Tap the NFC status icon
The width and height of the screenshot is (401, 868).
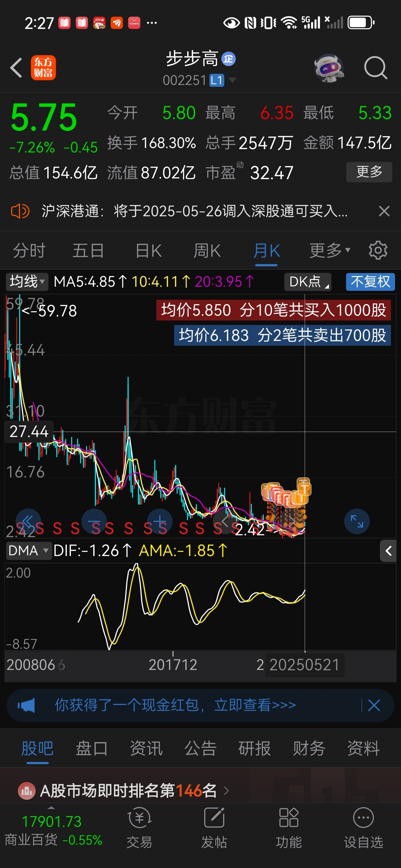click(x=251, y=23)
